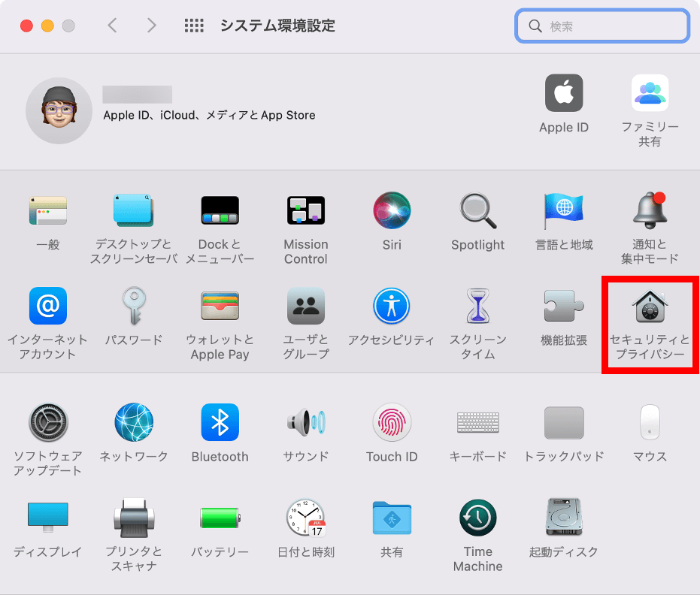Click the user profile avatar picture

(x=59, y=110)
